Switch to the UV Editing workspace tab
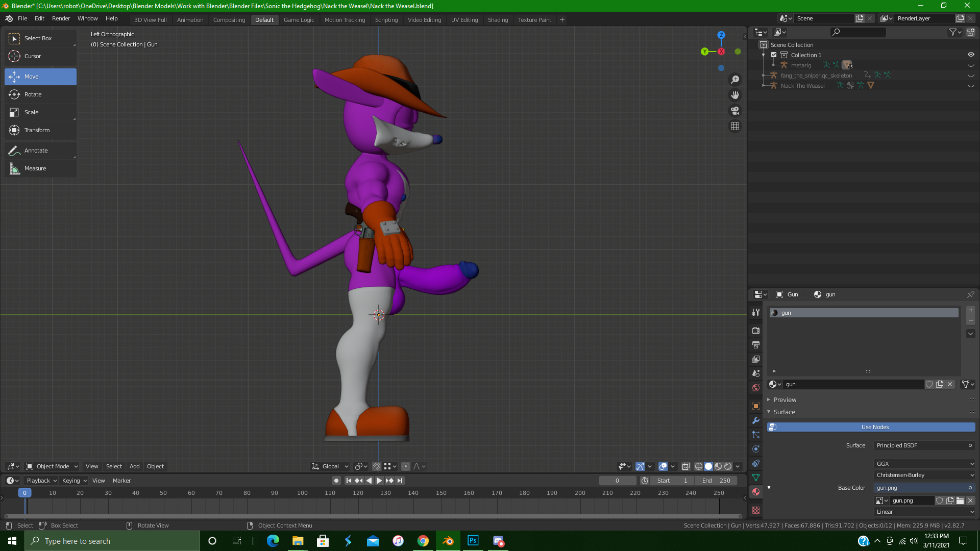Screen dimensions: 980x551 point(464,20)
